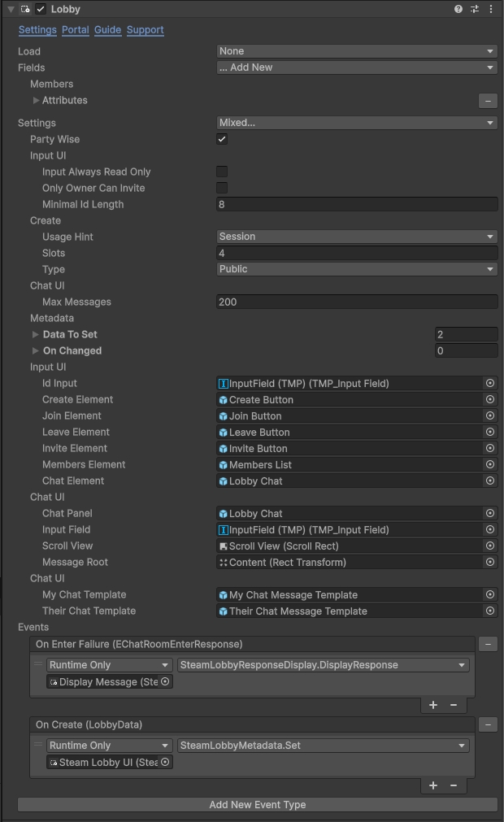Viewport: 504px width, 822px height.
Task: Switch to the Portal tab
Action: click(x=75, y=30)
